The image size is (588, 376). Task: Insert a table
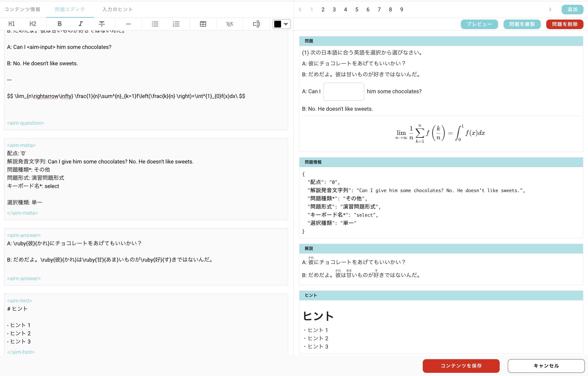(203, 24)
